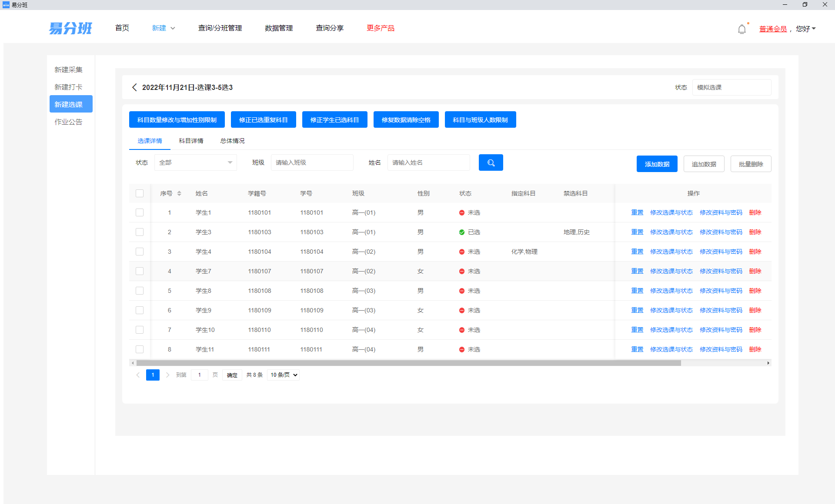835x504 pixels.
Task: Click the 追加数据 button
Action: tap(704, 164)
